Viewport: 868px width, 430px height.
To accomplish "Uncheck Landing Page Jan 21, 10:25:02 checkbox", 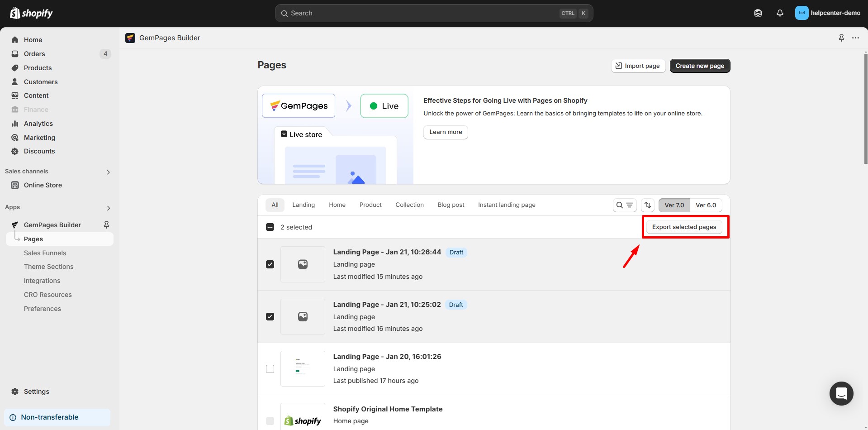I will 270,317.
